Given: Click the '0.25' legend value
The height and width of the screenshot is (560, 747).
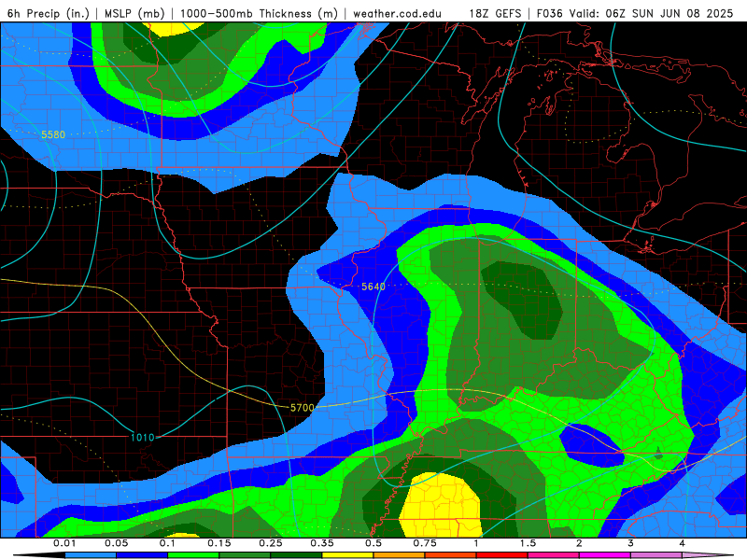Looking at the screenshot, I should tap(271, 543).
